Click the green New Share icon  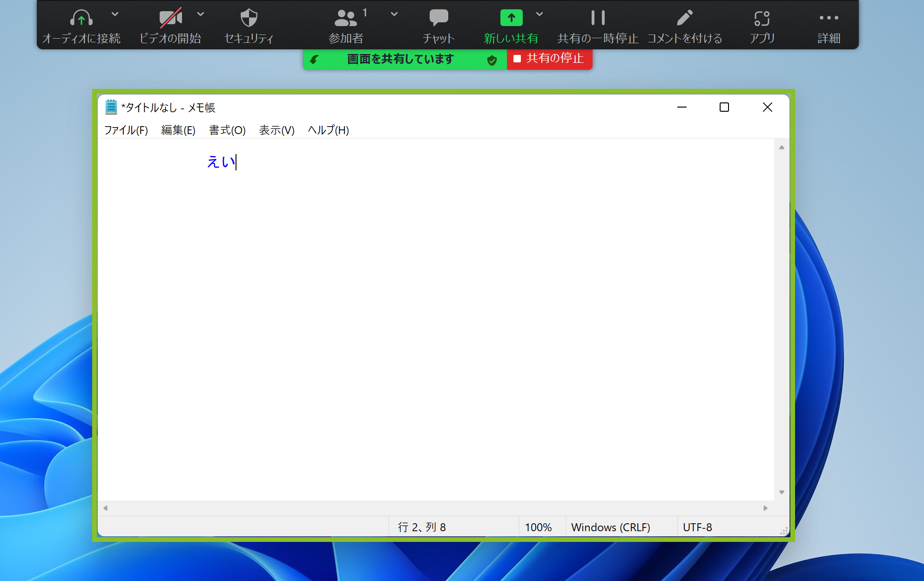[x=511, y=19]
